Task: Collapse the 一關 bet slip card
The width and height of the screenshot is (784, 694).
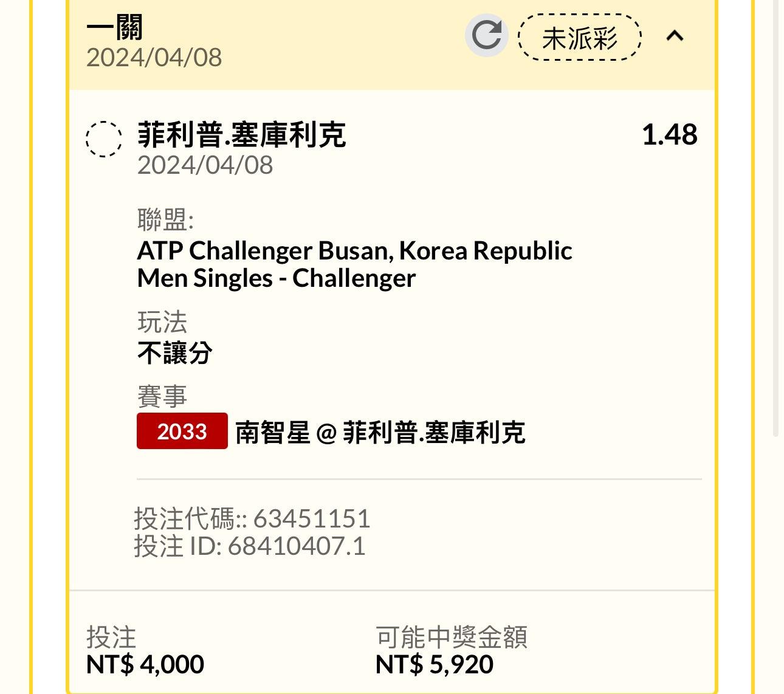Action: click(675, 36)
